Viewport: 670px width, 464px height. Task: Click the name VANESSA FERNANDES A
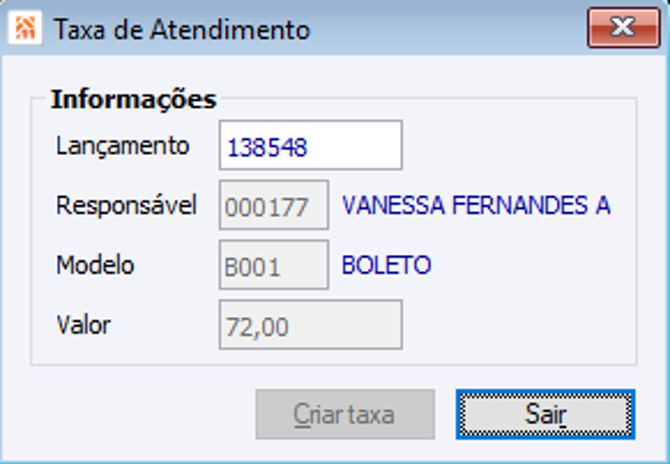coord(476,206)
